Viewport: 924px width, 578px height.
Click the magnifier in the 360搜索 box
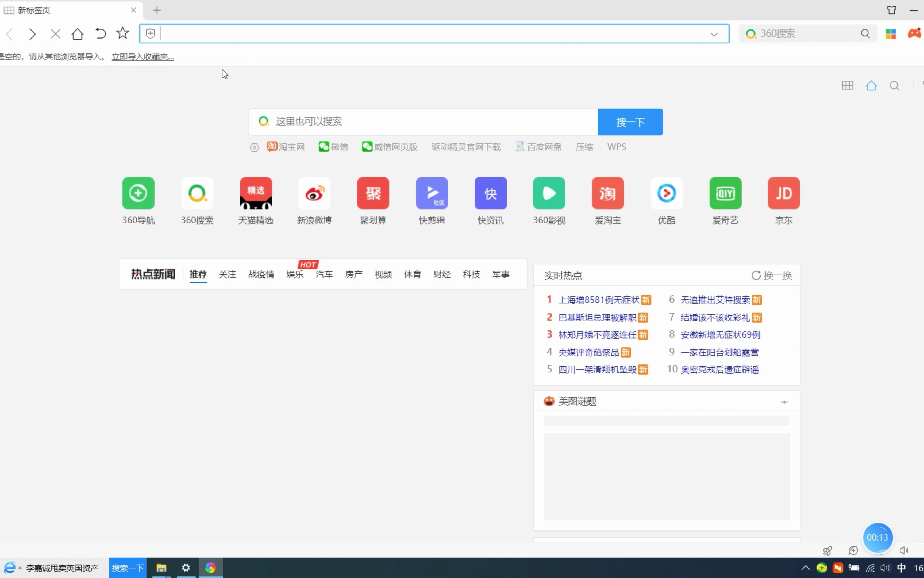click(x=865, y=34)
